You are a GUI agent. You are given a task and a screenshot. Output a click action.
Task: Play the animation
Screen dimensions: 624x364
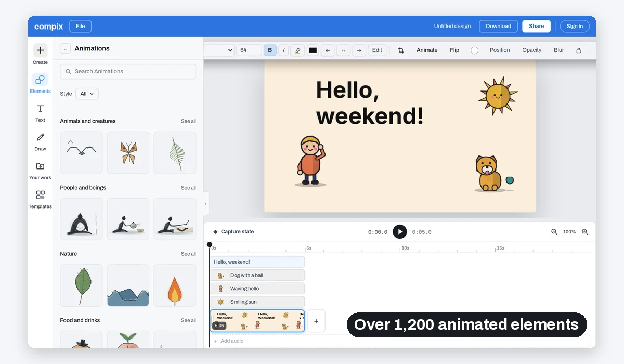click(400, 232)
